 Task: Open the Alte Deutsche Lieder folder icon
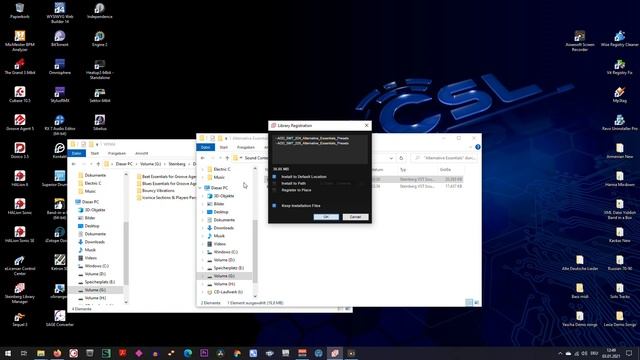pyautogui.click(x=580, y=262)
